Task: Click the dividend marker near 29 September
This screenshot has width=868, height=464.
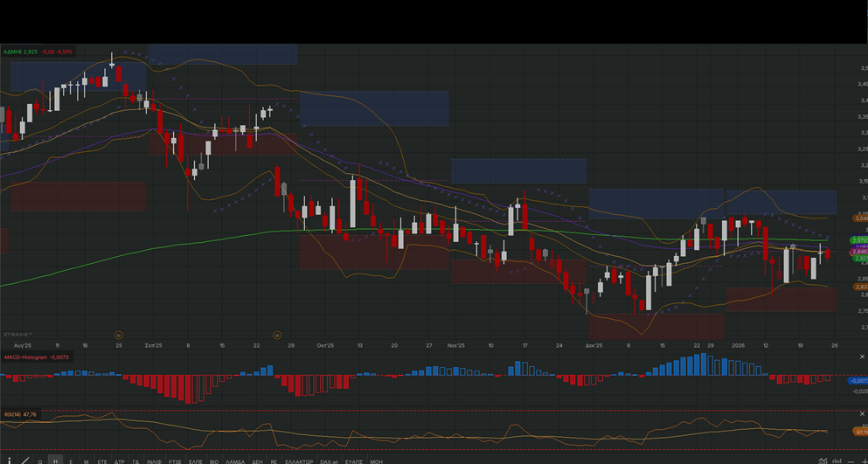Action: pos(277,335)
